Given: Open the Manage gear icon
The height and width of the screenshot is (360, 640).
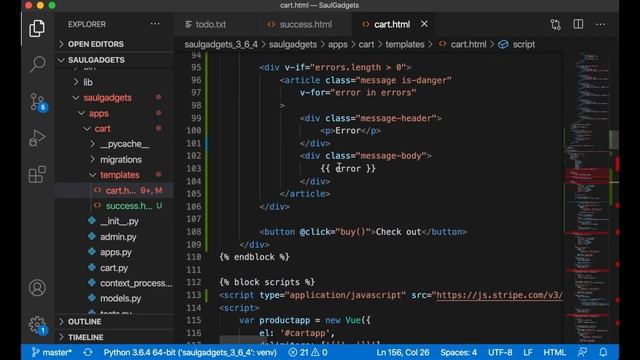Looking at the screenshot, I should point(38,325).
